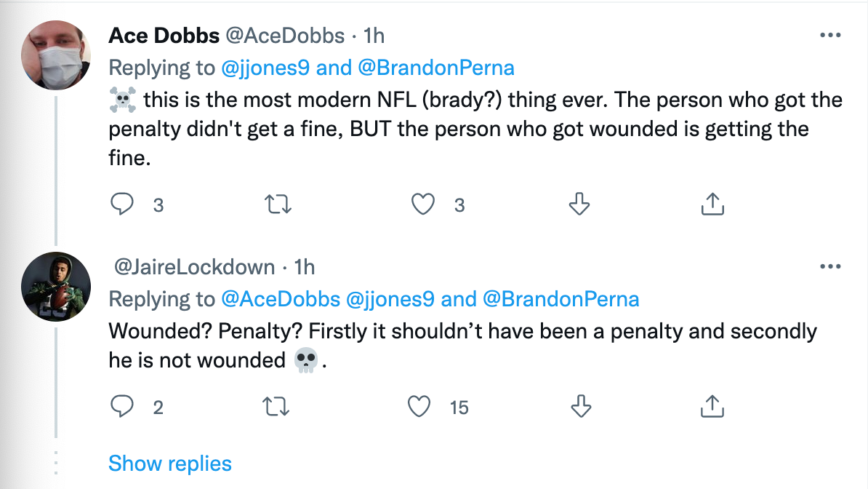Viewport: 868px width, 489px height.
Task: Open Ace Dobbs' profile picture
Action: (x=56, y=55)
